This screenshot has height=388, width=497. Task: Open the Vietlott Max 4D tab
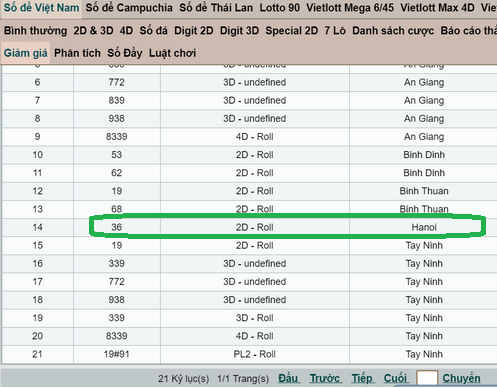[x=437, y=7]
